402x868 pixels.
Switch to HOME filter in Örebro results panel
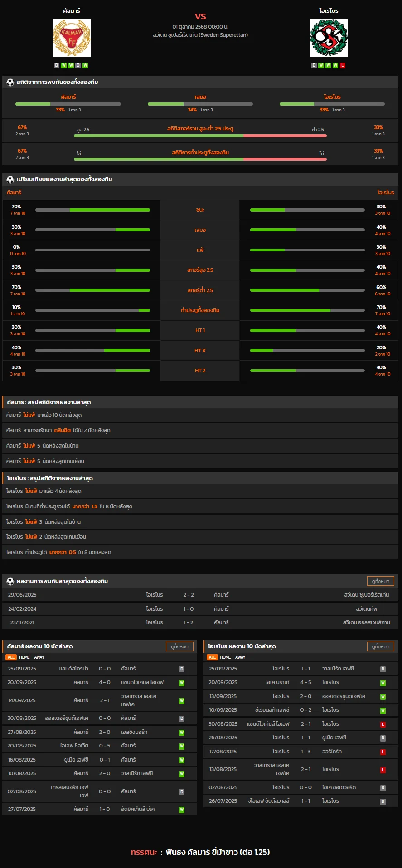pos(225,657)
